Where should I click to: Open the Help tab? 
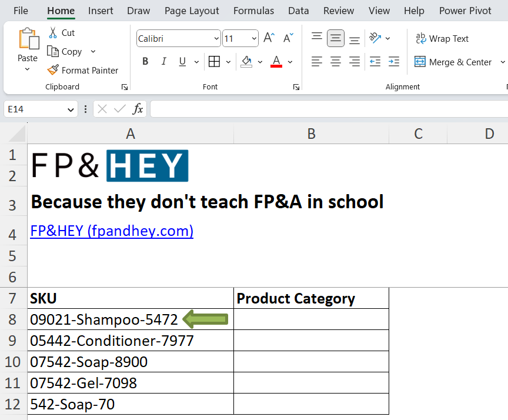[x=414, y=11]
